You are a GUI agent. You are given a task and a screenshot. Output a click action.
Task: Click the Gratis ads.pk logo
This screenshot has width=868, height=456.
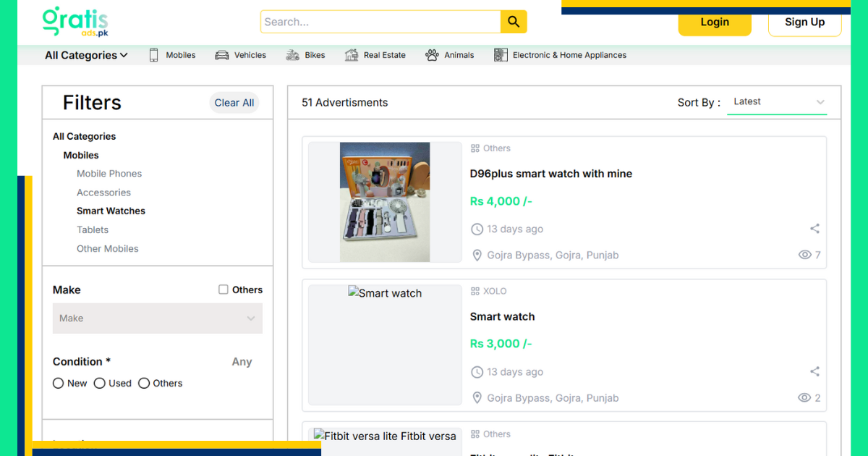click(x=75, y=22)
